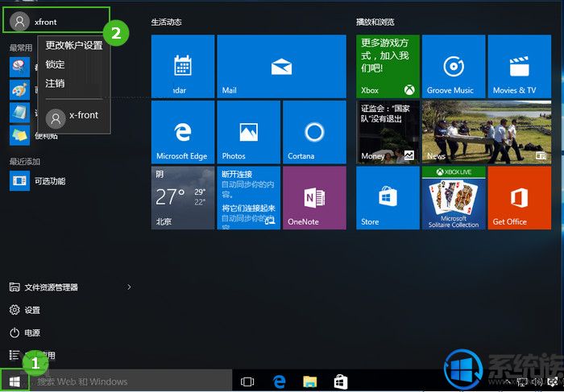The height and width of the screenshot is (392, 564).
Task: Click the 播放和浏览 group title
Action: tap(375, 22)
